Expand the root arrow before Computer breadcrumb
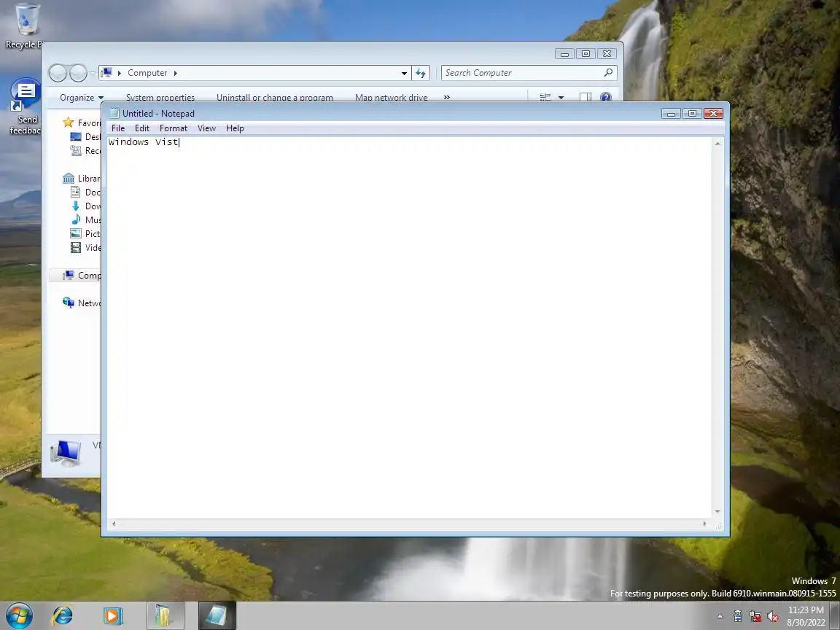The image size is (840, 630). (120, 73)
